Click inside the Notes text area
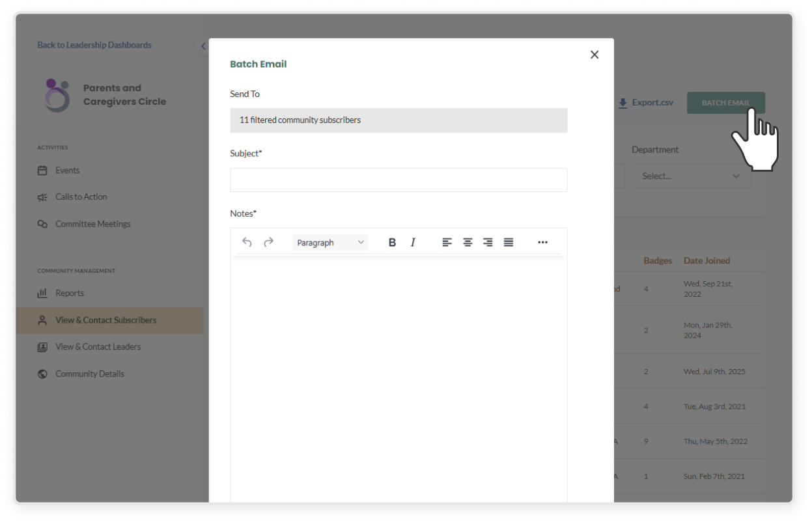 (x=399, y=379)
